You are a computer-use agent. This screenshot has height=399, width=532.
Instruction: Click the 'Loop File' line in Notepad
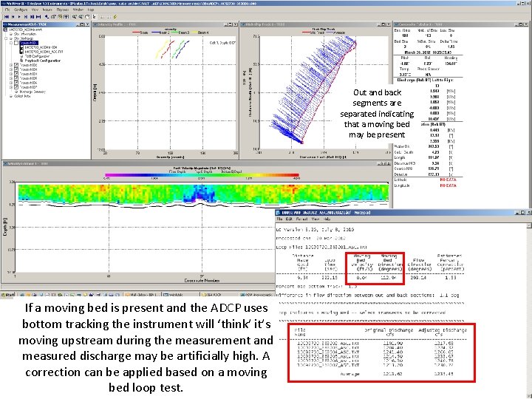[321, 247]
